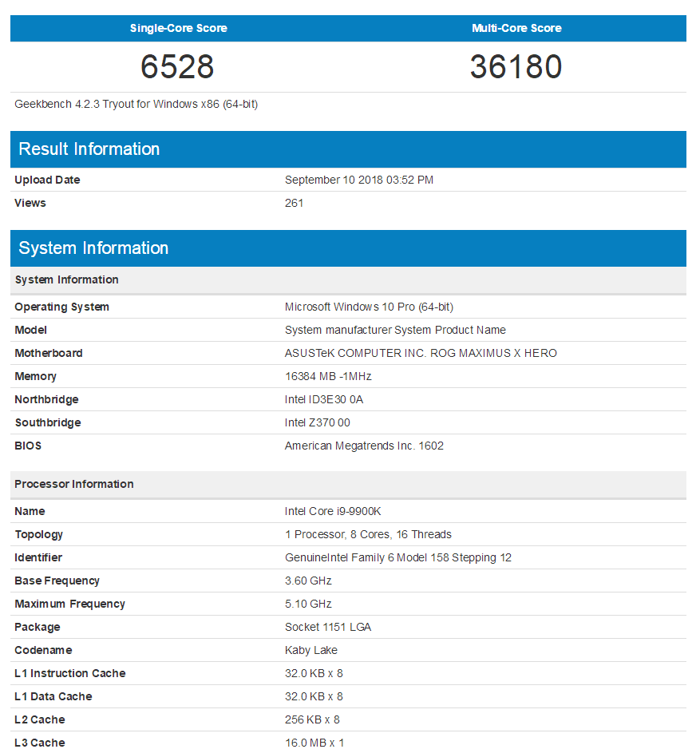The height and width of the screenshot is (753, 700).
Task: Select the Kaby Lake codename value
Action: [x=311, y=650]
